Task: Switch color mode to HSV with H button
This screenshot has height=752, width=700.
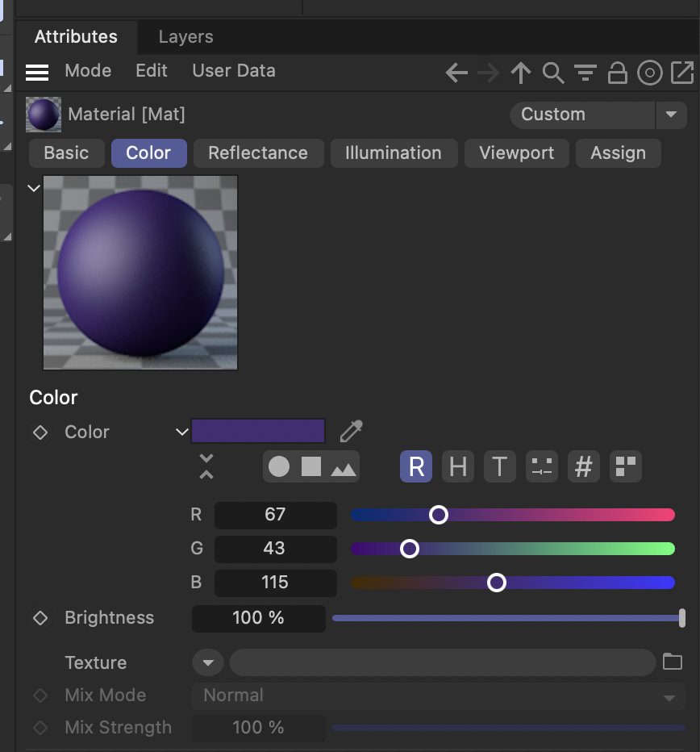Action: coord(457,466)
